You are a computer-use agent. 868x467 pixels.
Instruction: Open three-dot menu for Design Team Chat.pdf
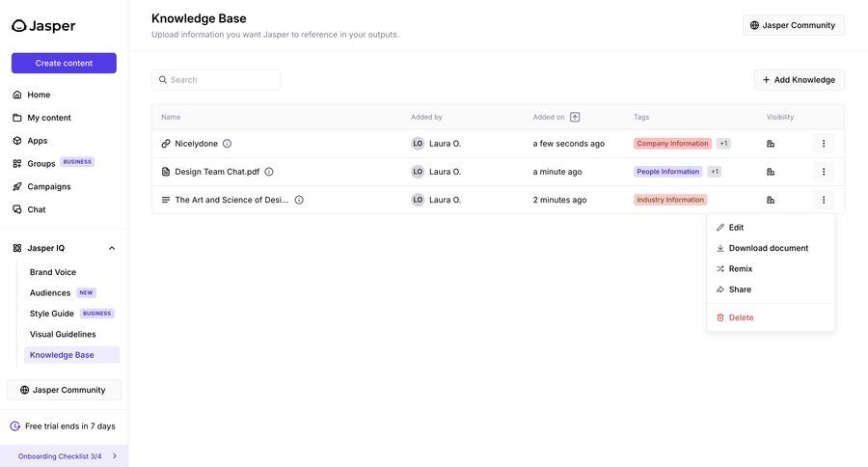pyautogui.click(x=824, y=172)
